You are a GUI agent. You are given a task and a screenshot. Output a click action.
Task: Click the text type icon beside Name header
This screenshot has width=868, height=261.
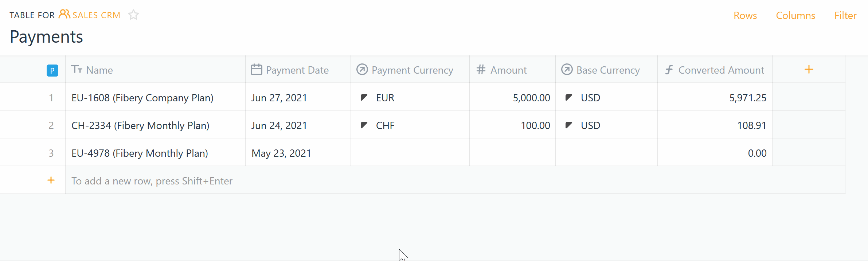pos(78,70)
